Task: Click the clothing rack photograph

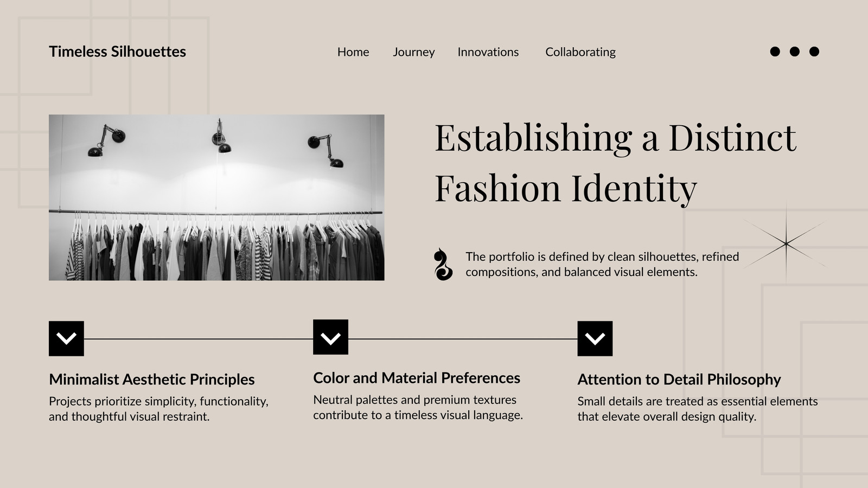Action: click(x=216, y=197)
